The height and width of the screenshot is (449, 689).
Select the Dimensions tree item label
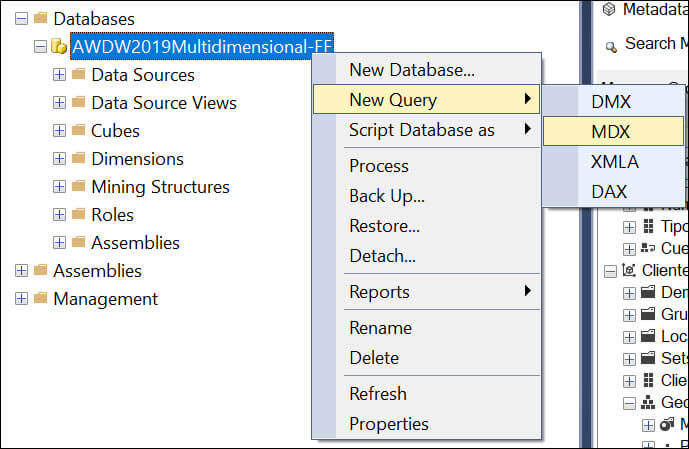pyautogui.click(x=137, y=158)
